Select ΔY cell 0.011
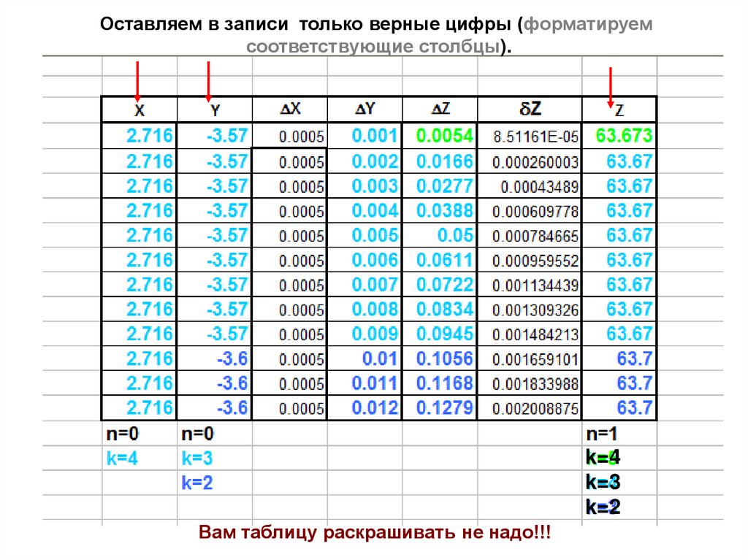Image resolution: width=748 pixels, height=560 pixels. (x=365, y=383)
